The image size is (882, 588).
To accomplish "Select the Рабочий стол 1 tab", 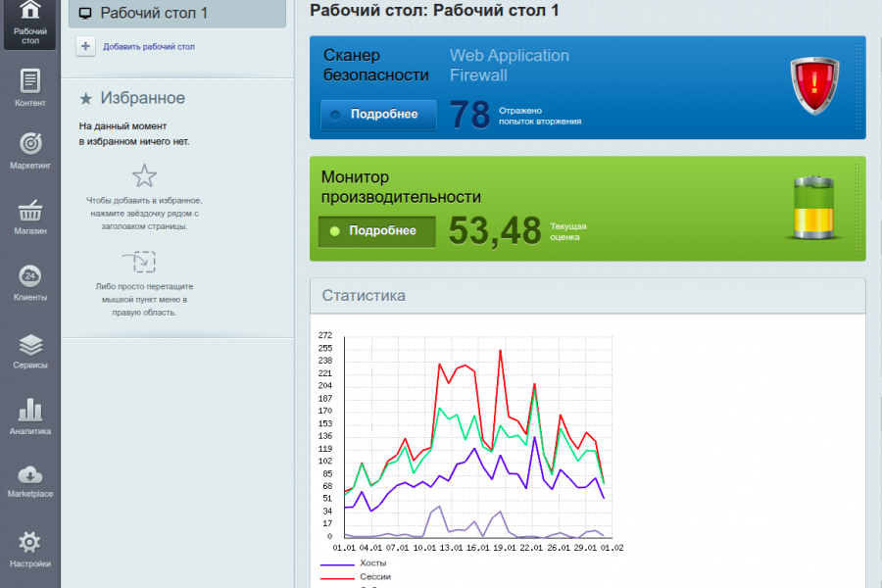I will [177, 14].
